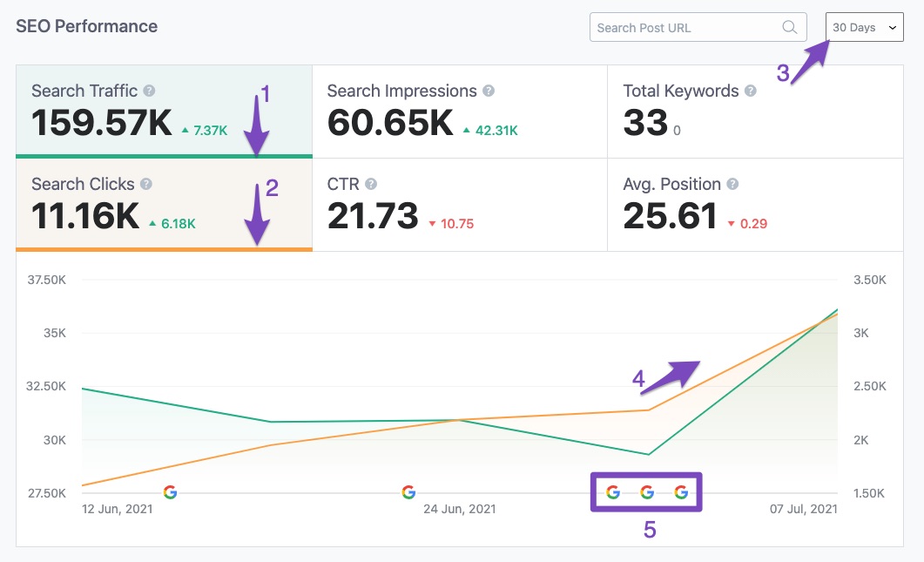924x562 pixels.
Task: Select the Search Impressions metric card
Action: pyautogui.click(x=460, y=112)
